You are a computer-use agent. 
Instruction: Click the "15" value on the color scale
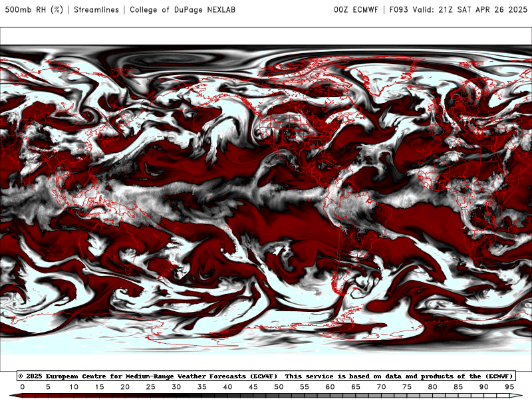99,387
